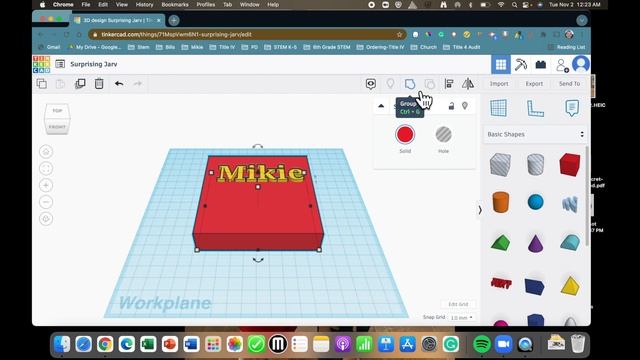The height and width of the screenshot is (360, 640).
Task: Redo the last undone action
Action: point(138,84)
